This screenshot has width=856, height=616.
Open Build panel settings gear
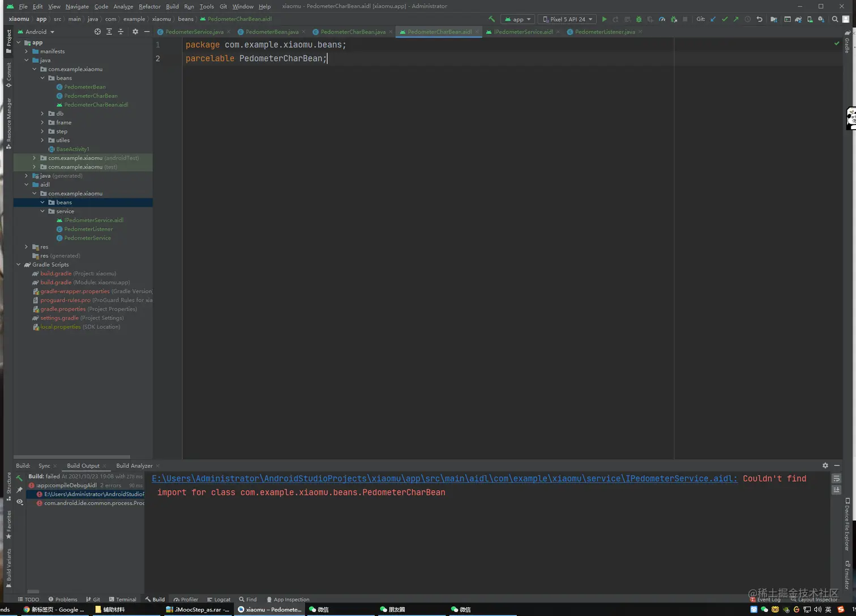coord(825,465)
